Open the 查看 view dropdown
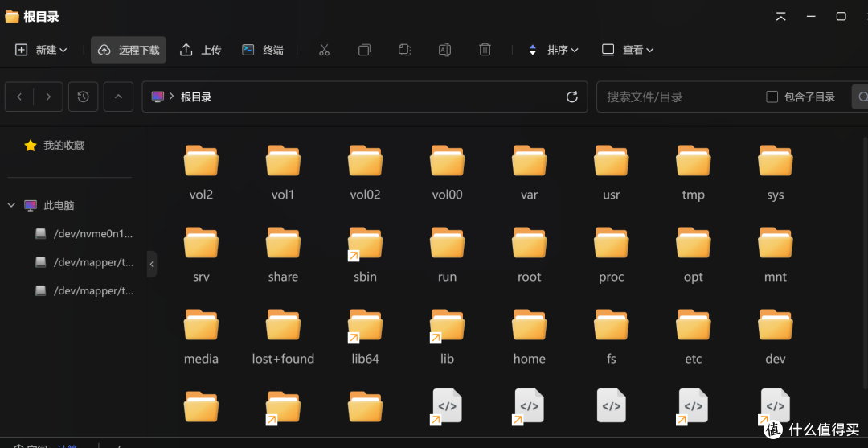The height and width of the screenshot is (448, 868). coord(628,50)
